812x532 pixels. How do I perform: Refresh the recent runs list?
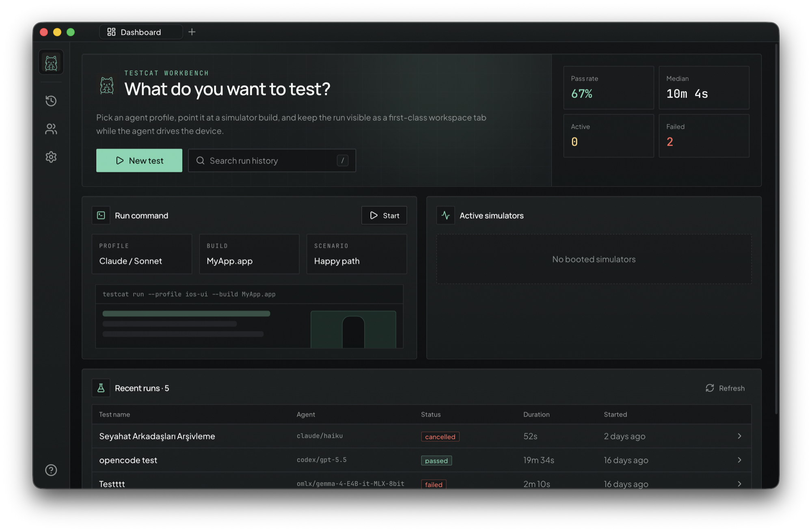click(x=725, y=388)
